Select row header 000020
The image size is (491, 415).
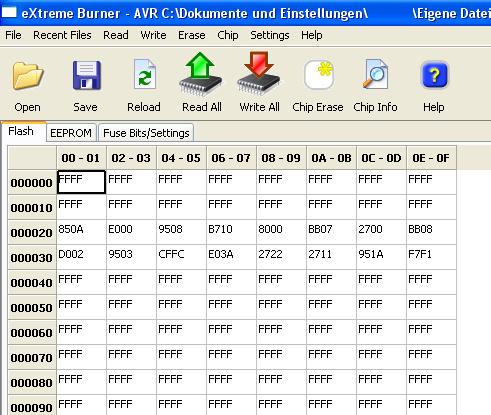pyautogui.click(x=32, y=232)
